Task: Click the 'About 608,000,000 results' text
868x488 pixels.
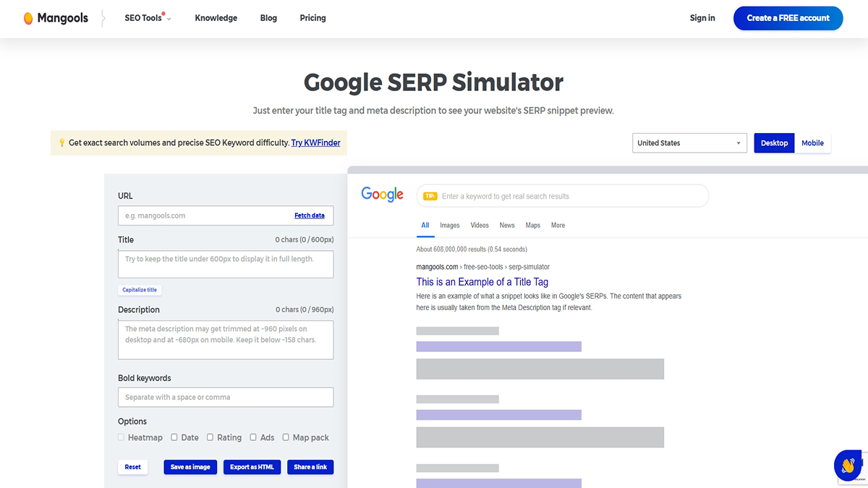Action: pyautogui.click(x=472, y=249)
